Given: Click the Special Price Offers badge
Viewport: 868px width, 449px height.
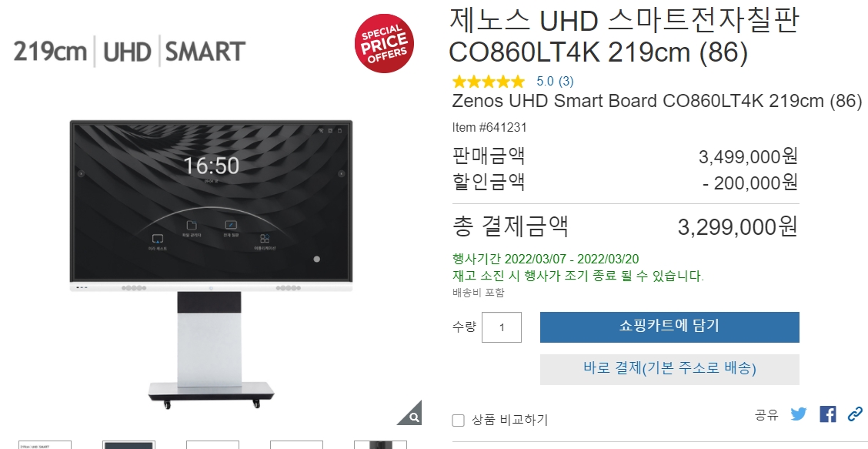Looking at the screenshot, I should tap(384, 43).
